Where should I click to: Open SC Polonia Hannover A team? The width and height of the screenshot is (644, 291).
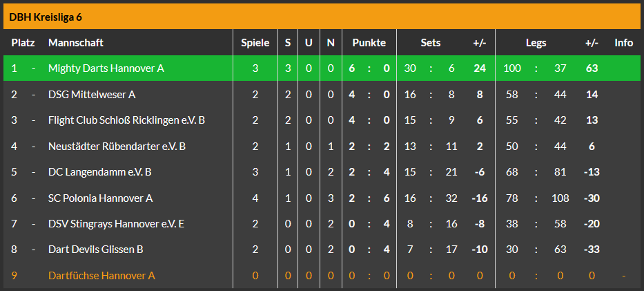coord(100,198)
